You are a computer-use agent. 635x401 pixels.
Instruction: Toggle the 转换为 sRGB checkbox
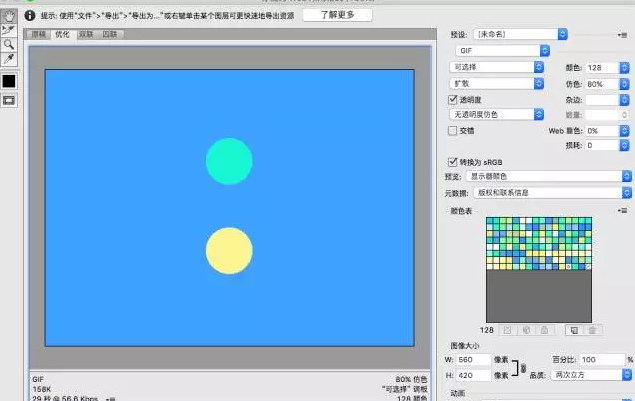click(453, 162)
